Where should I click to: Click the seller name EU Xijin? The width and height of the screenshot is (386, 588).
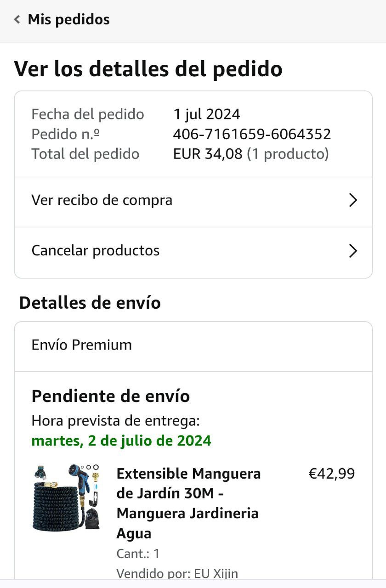click(x=216, y=574)
